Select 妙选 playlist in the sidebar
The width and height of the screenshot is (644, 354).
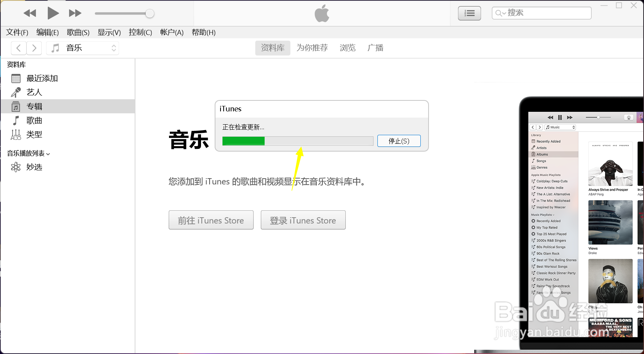click(68, 167)
